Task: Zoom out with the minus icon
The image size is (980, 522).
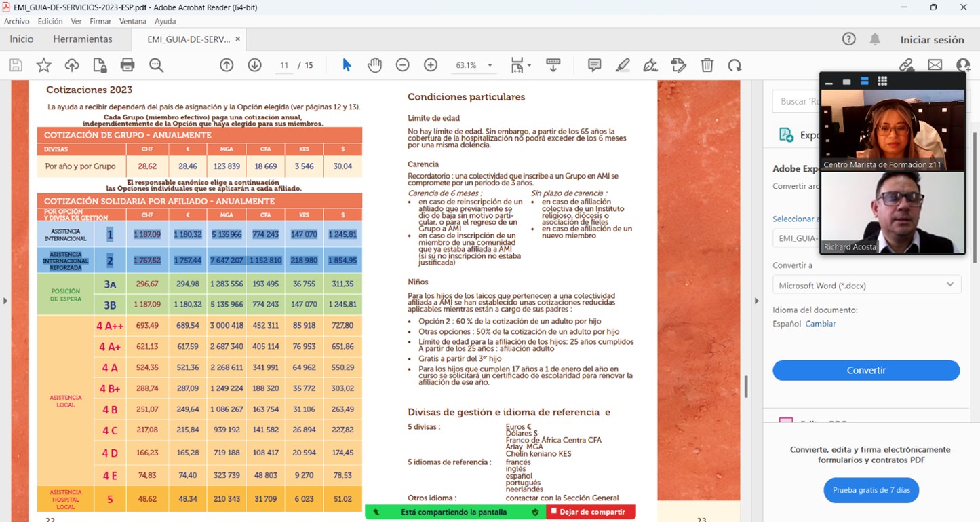Action: (403, 65)
